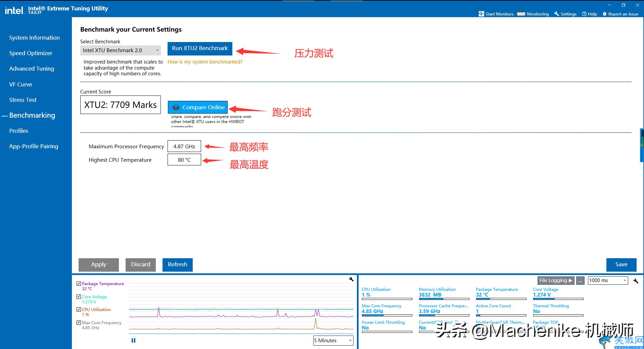Open Speed Optimizer section
Image resolution: width=644 pixels, height=349 pixels.
point(31,53)
